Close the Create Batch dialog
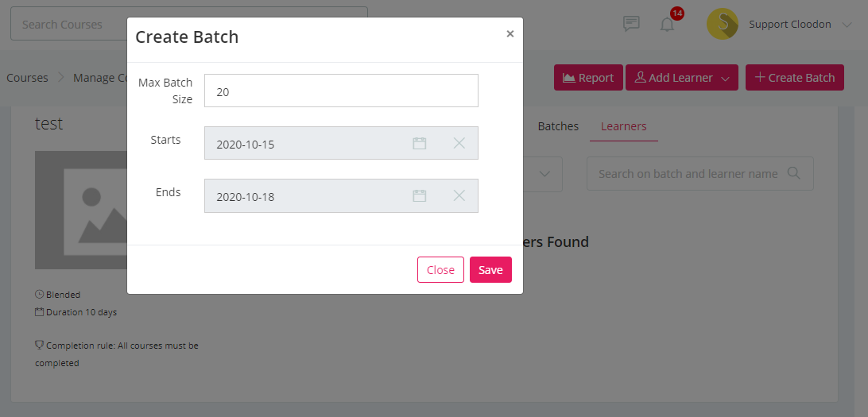The height and width of the screenshot is (417, 868). click(x=510, y=33)
